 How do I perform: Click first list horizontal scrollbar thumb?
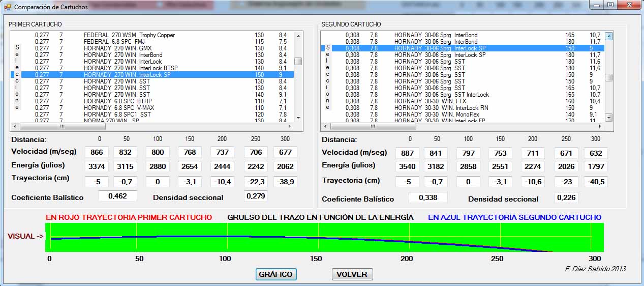tap(62, 126)
